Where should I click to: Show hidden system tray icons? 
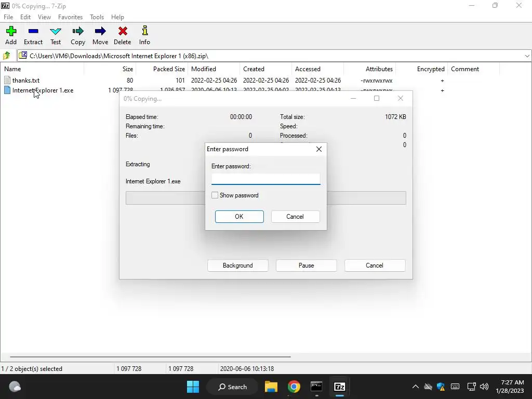(415, 387)
